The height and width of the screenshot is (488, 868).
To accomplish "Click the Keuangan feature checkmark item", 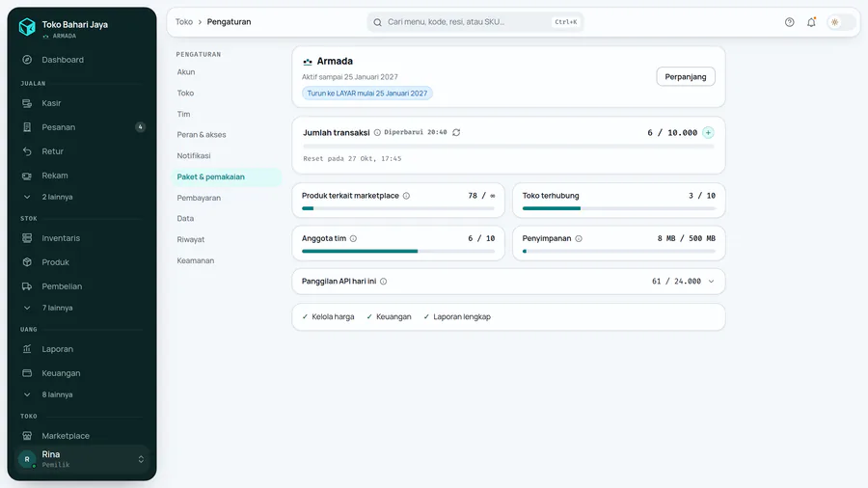I will (x=390, y=317).
